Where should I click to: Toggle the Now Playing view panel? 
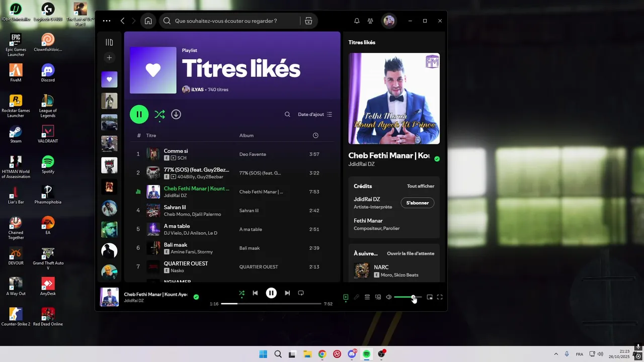346,297
